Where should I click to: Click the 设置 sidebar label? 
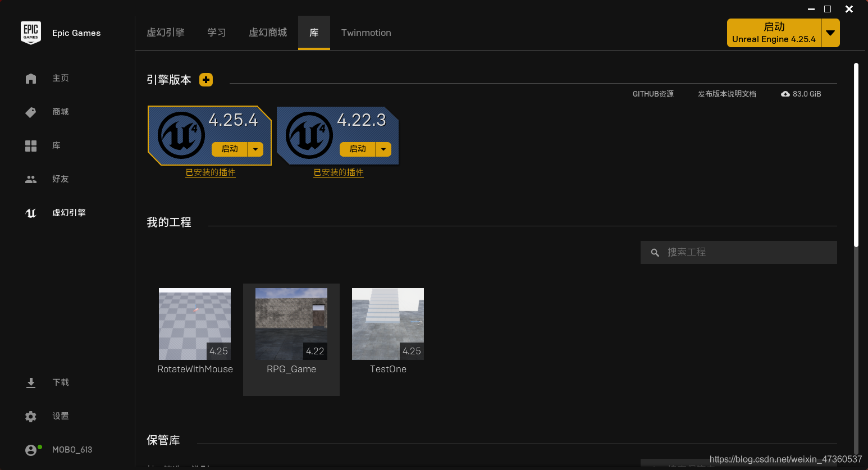[61, 416]
